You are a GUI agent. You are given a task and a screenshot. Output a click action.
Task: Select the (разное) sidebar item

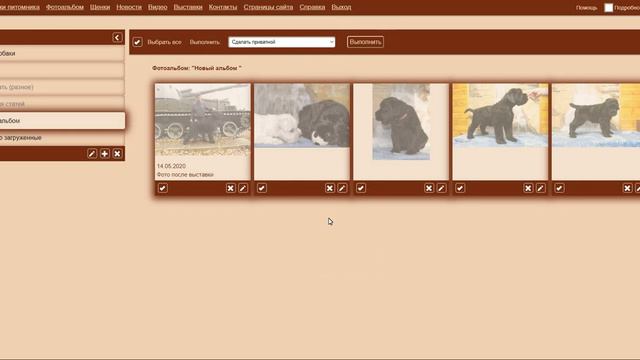point(62,87)
